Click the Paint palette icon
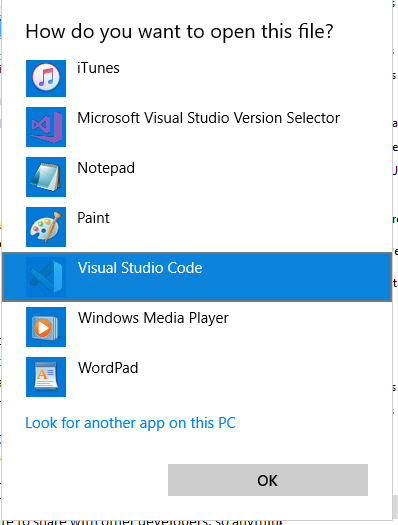 46,227
